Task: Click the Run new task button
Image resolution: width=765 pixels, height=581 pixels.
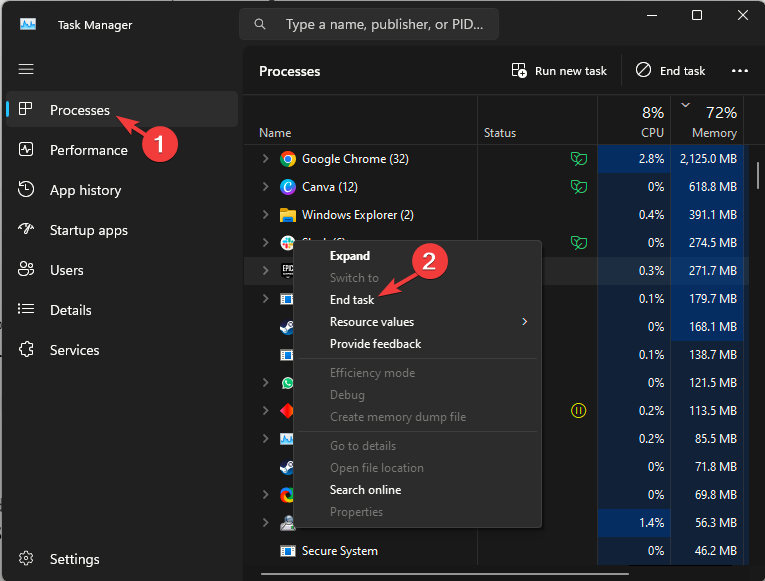Action: [x=559, y=71]
